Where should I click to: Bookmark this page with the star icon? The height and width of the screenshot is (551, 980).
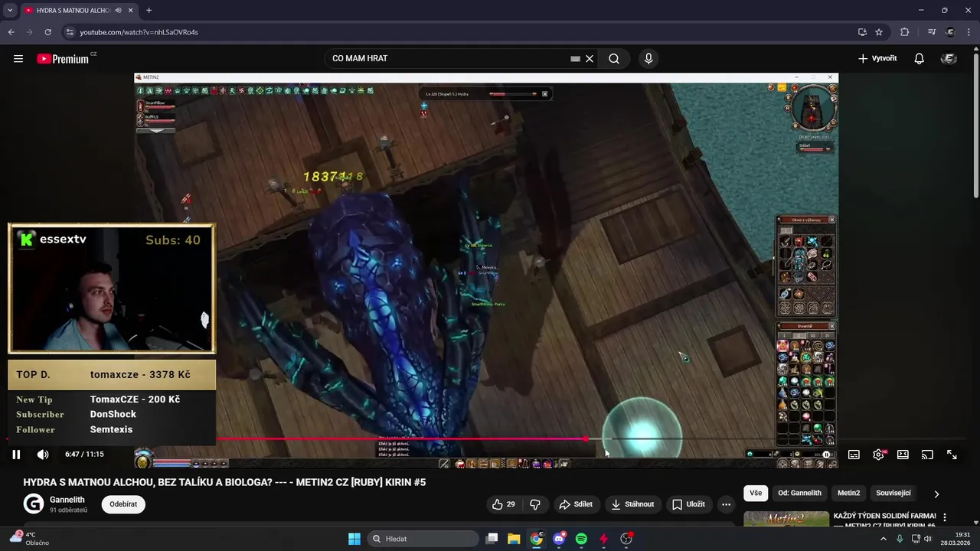click(x=879, y=32)
